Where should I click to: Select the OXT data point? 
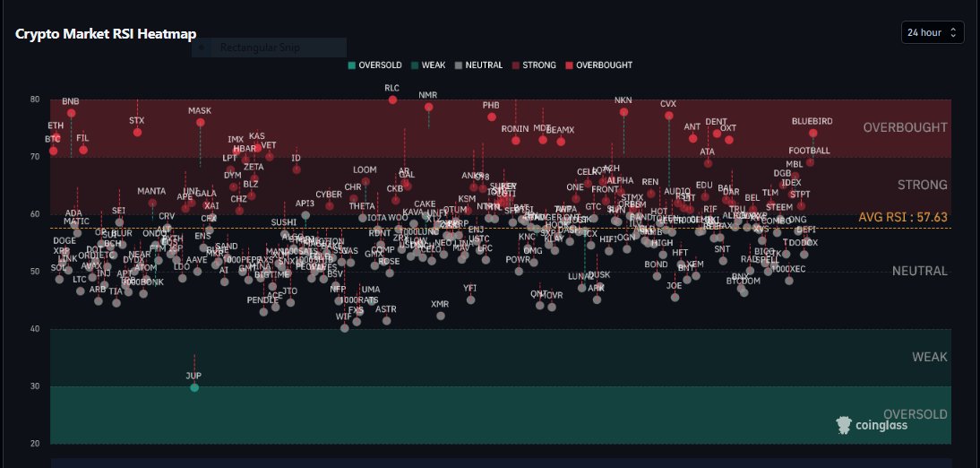(729, 140)
